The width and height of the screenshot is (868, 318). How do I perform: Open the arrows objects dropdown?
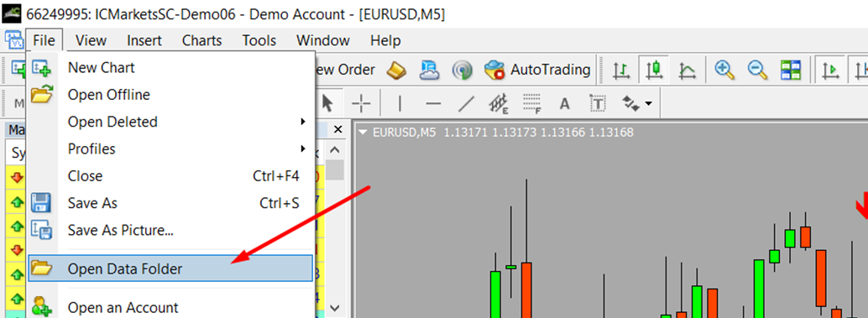point(637,103)
